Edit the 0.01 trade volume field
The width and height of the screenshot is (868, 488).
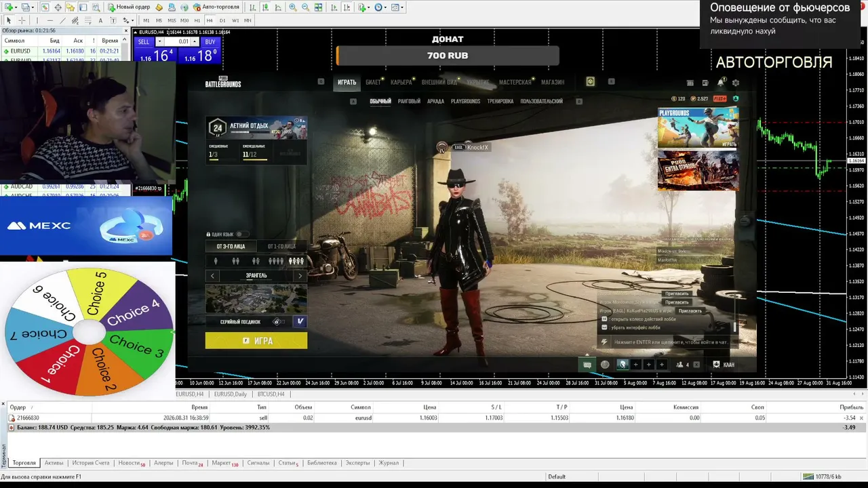pyautogui.click(x=178, y=42)
